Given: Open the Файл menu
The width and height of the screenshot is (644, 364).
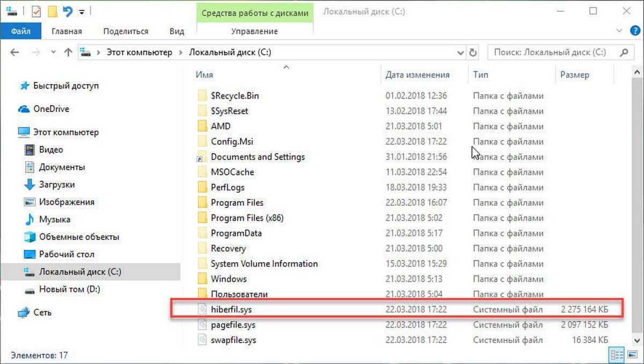Looking at the screenshot, I should tap(21, 31).
